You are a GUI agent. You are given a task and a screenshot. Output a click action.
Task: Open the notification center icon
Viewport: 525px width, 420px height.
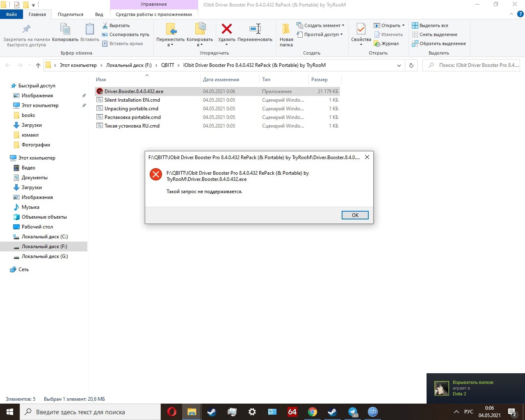click(x=512, y=412)
